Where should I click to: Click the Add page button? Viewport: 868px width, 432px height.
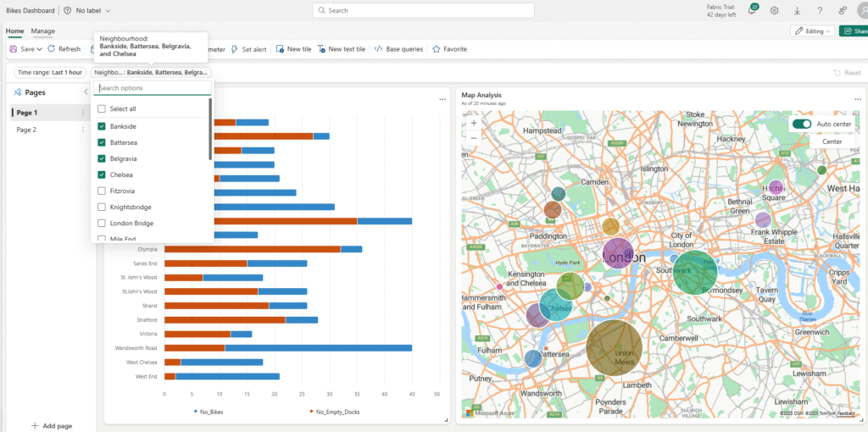coord(52,425)
